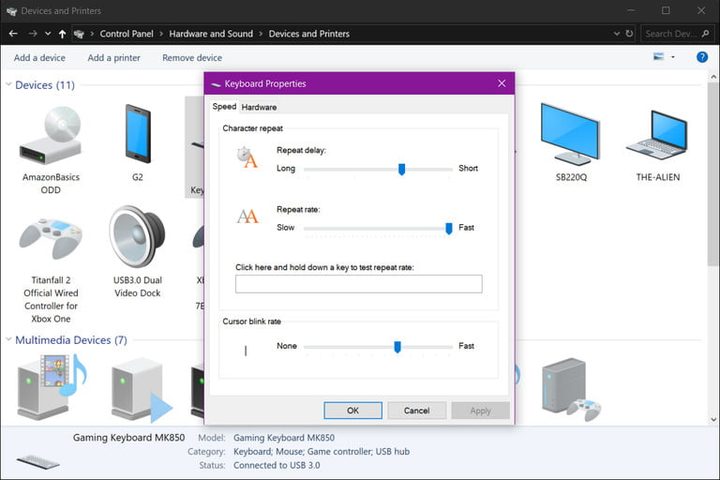Collapse the Devices (11) group
The image size is (720, 480).
(8, 86)
